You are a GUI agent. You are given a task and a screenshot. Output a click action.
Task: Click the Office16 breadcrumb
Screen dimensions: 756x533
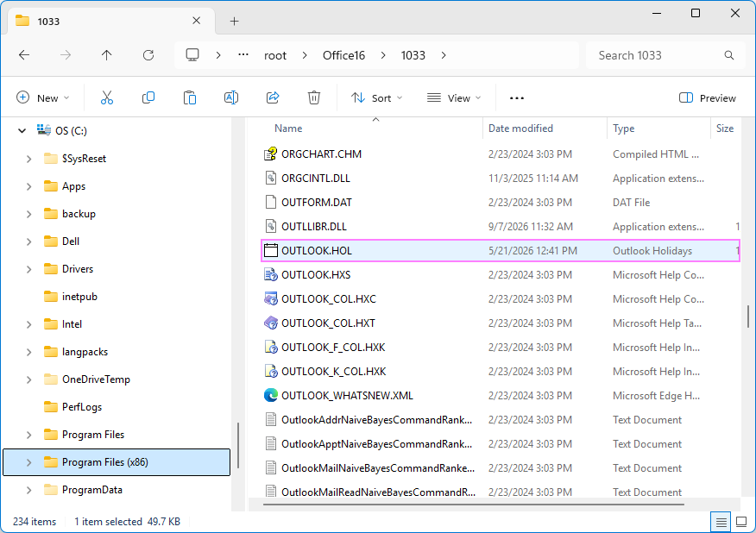[343, 55]
